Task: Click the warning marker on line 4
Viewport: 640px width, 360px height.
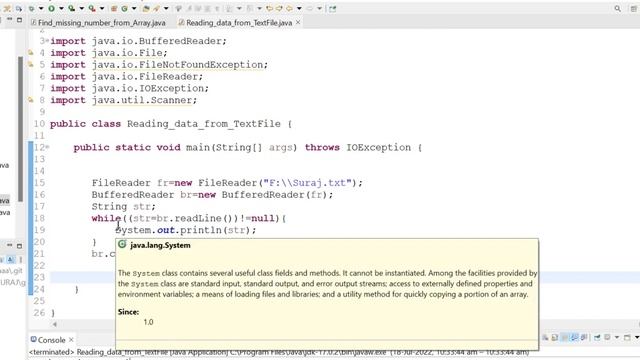Action: 31,53
